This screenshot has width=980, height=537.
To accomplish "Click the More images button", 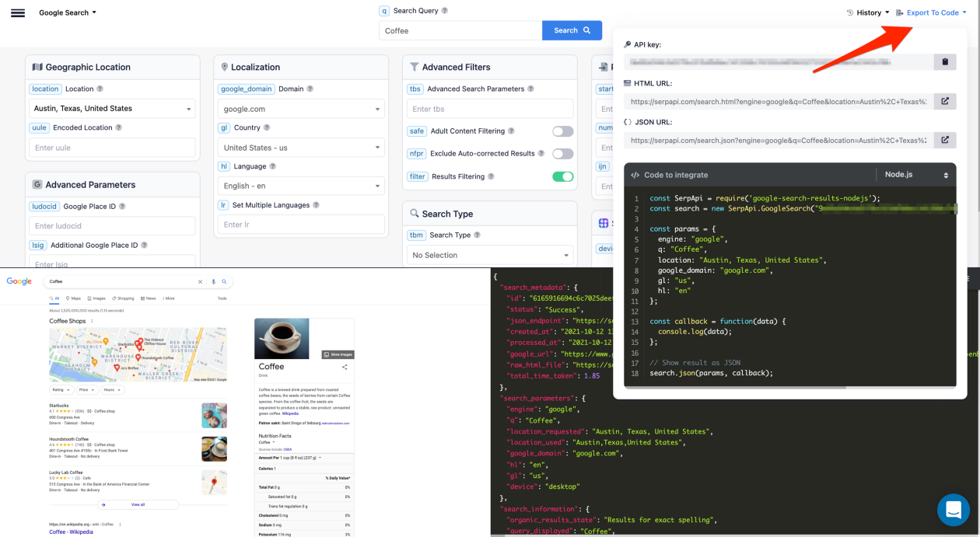I will click(x=338, y=354).
